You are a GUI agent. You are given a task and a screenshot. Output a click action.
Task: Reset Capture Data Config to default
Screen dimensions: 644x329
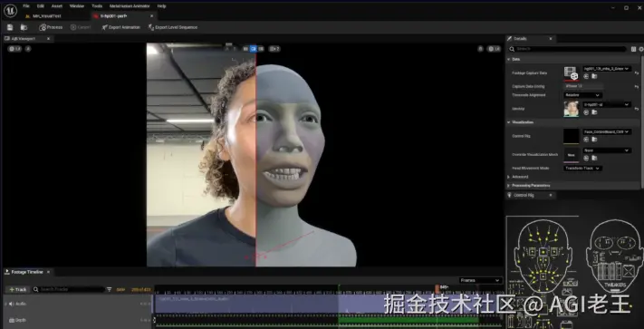click(637, 87)
